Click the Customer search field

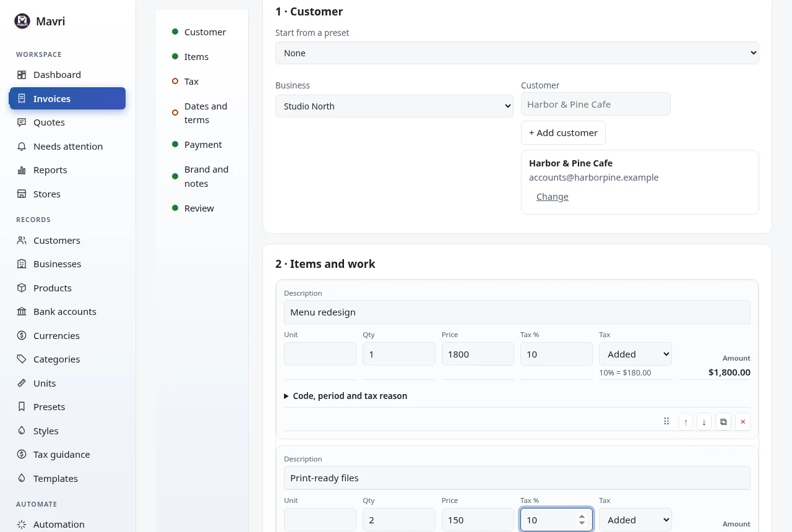596,105
